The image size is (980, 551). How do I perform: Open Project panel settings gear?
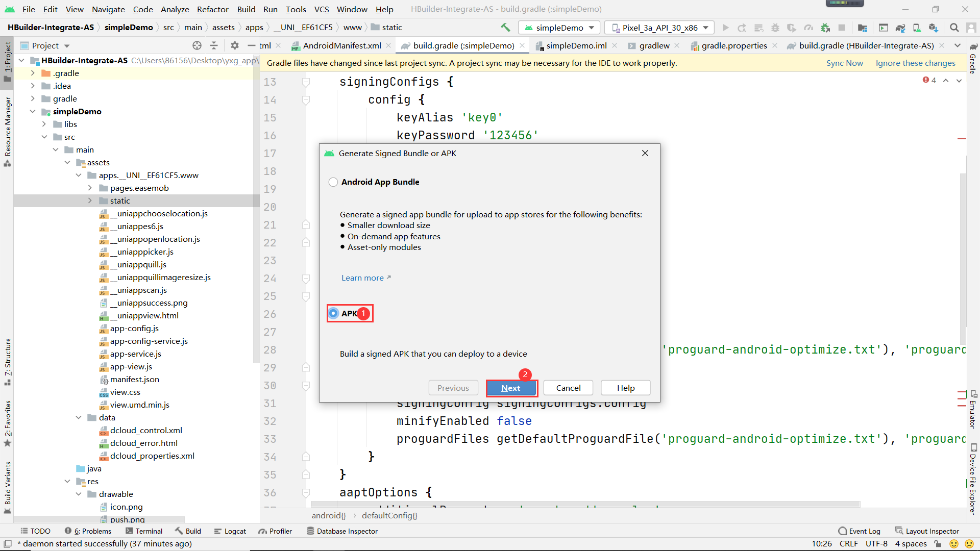click(234, 45)
